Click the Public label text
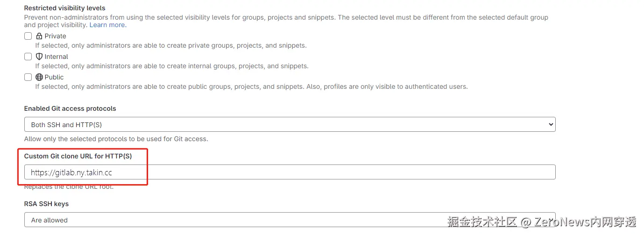 [54, 77]
